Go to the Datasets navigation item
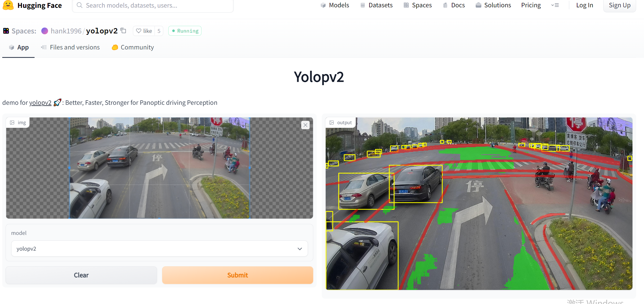The width and height of the screenshot is (644, 304). 376,5
